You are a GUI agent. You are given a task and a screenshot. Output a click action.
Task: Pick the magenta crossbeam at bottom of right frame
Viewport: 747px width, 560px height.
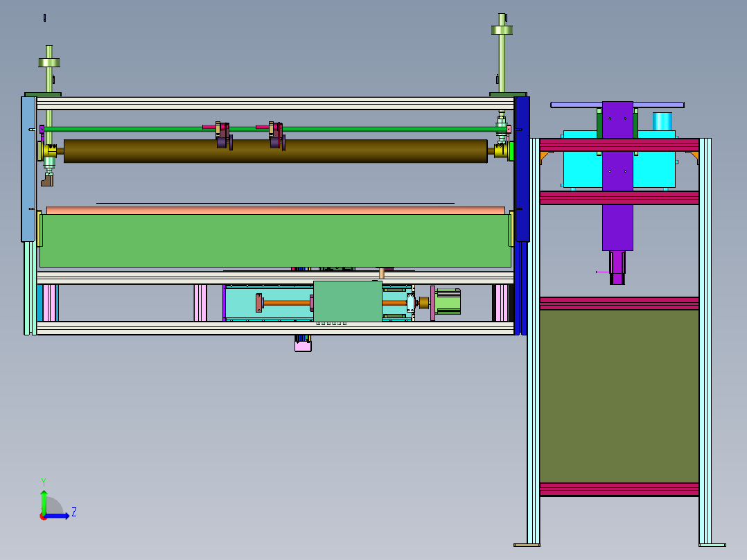click(619, 489)
